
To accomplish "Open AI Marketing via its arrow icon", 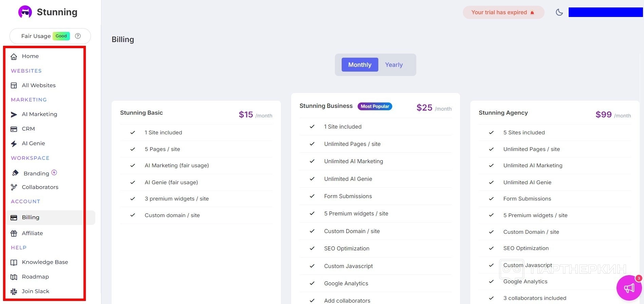I will (x=14, y=115).
